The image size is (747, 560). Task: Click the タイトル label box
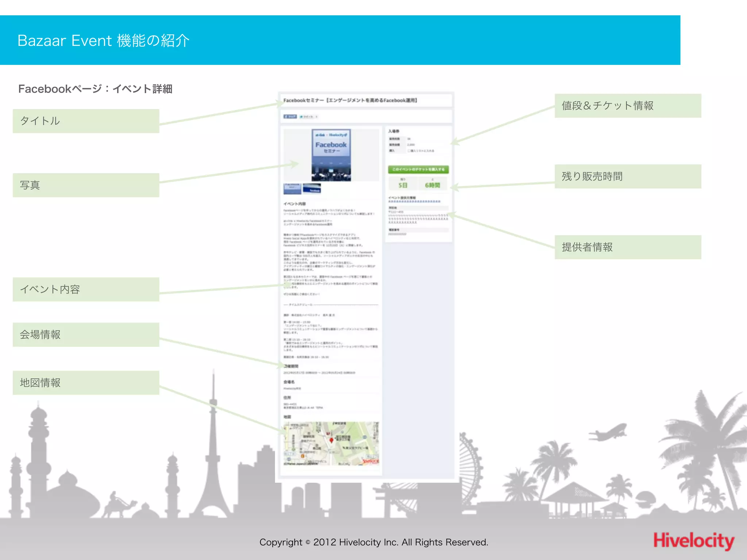coord(86,121)
